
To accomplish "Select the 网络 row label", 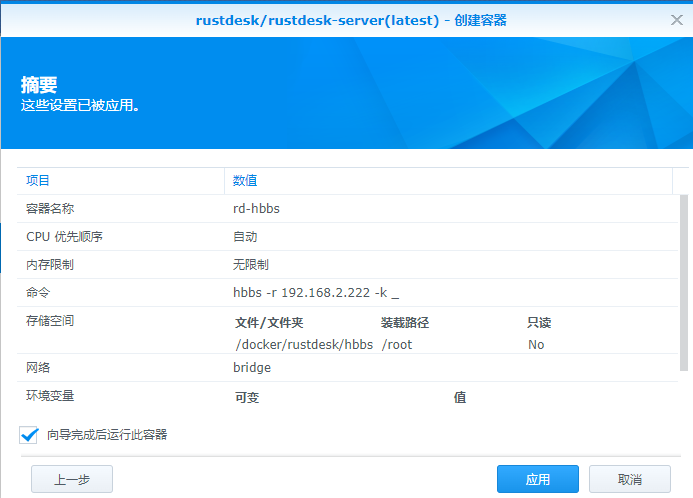I will pyautogui.click(x=38, y=368).
